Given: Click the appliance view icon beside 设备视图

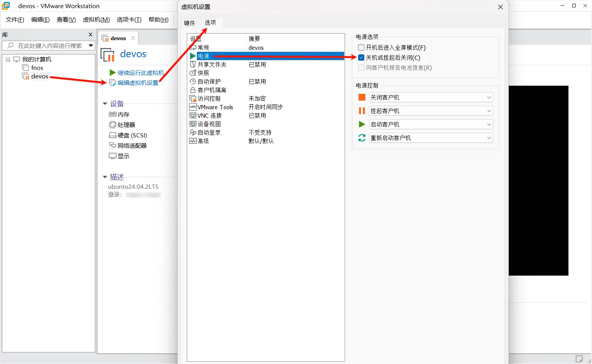Looking at the screenshot, I should click(x=193, y=124).
